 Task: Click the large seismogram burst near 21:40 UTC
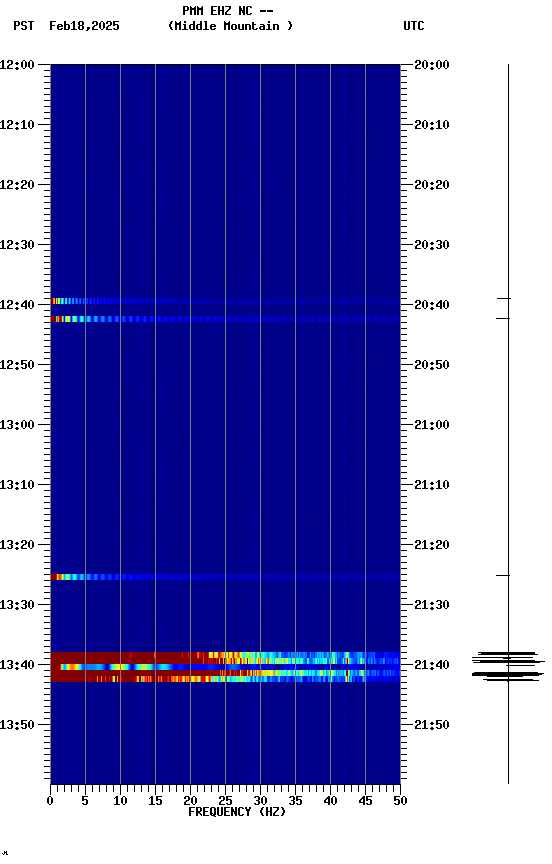[x=508, y=667]
